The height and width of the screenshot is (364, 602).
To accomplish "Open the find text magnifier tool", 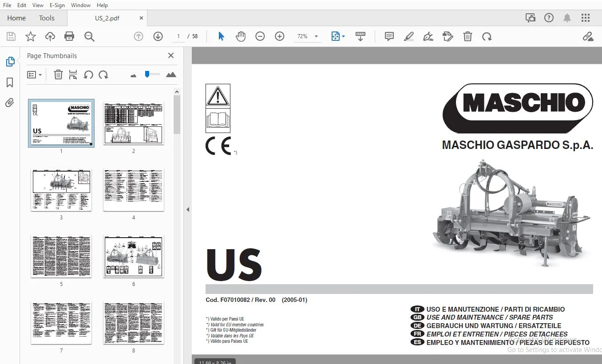I will point(89,36).
